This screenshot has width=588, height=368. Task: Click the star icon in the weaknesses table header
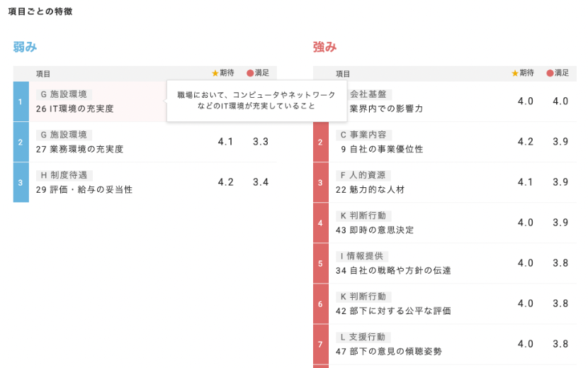215,73
